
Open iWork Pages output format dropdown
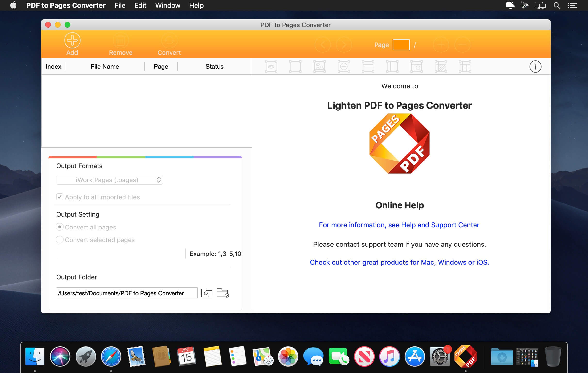[x=109, y=180]
